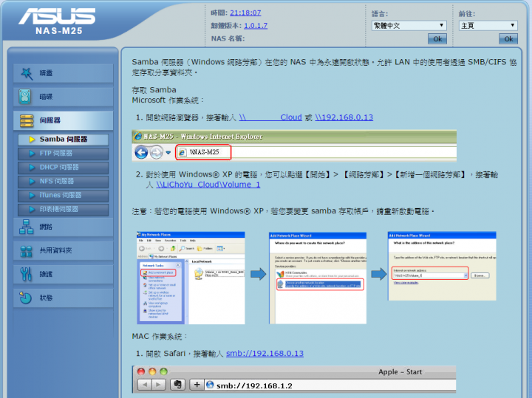Click the shared folder users icon
This screenshot has width=532, height=398.
coord(26,251)
